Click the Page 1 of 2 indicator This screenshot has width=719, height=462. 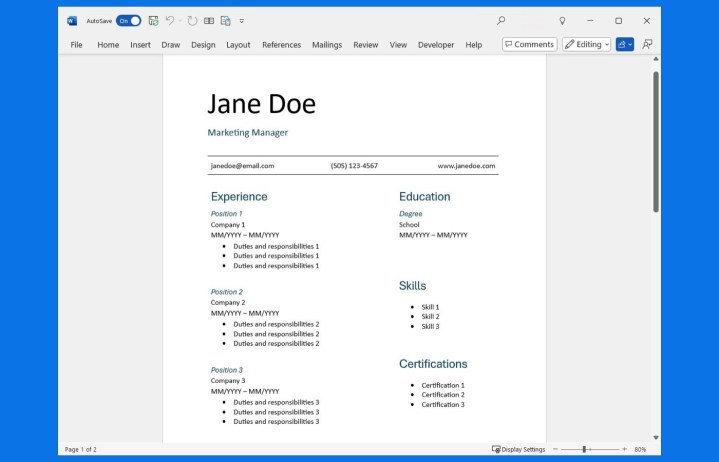click(81, 450)
